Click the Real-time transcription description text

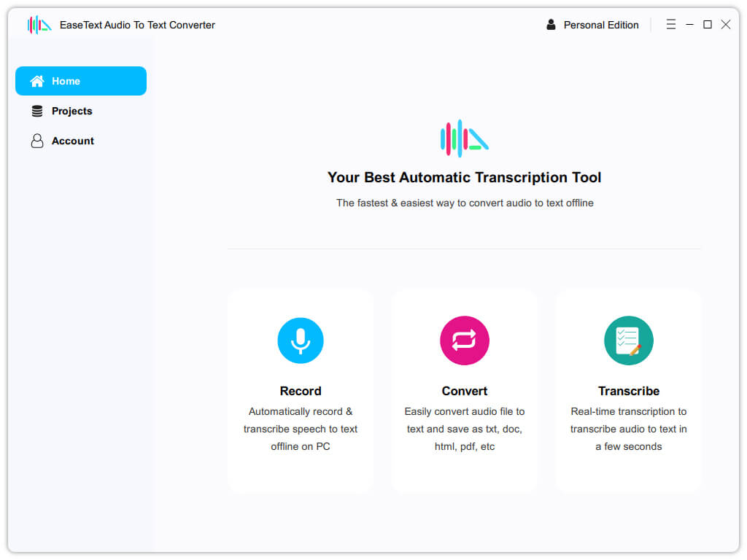click(629, 429)
